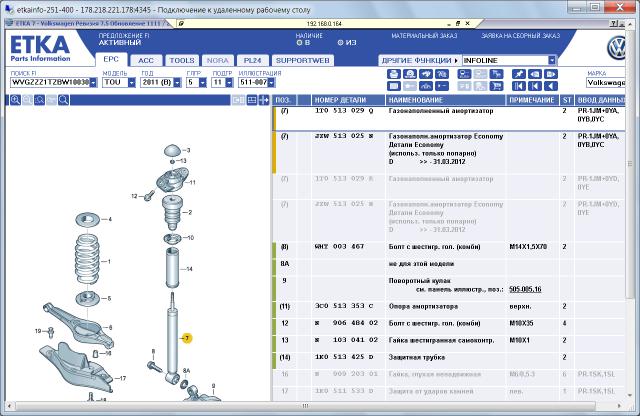The height and width of the screenshot is (416, 640).
Task: Click the МАТЕРИАЛЬНЫЙ ЗАКАЗ link
Action: pyautogui.click(x=424, y=36)
